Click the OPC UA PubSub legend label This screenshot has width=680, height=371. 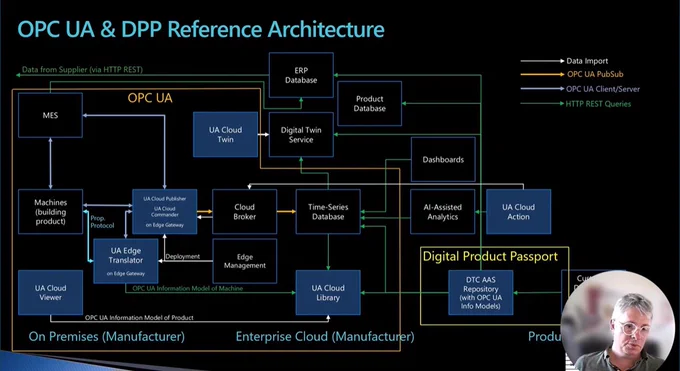pos(595,74)
